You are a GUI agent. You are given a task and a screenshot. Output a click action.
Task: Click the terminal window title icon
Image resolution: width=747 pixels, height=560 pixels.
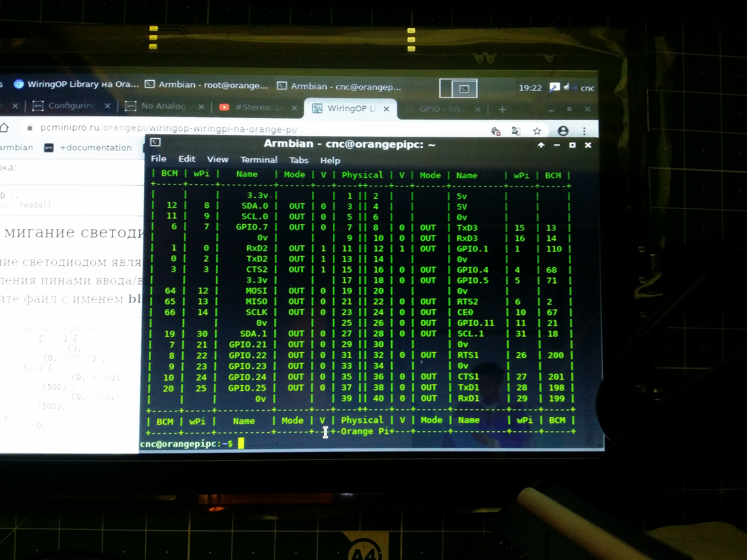(x=155, y=142)
